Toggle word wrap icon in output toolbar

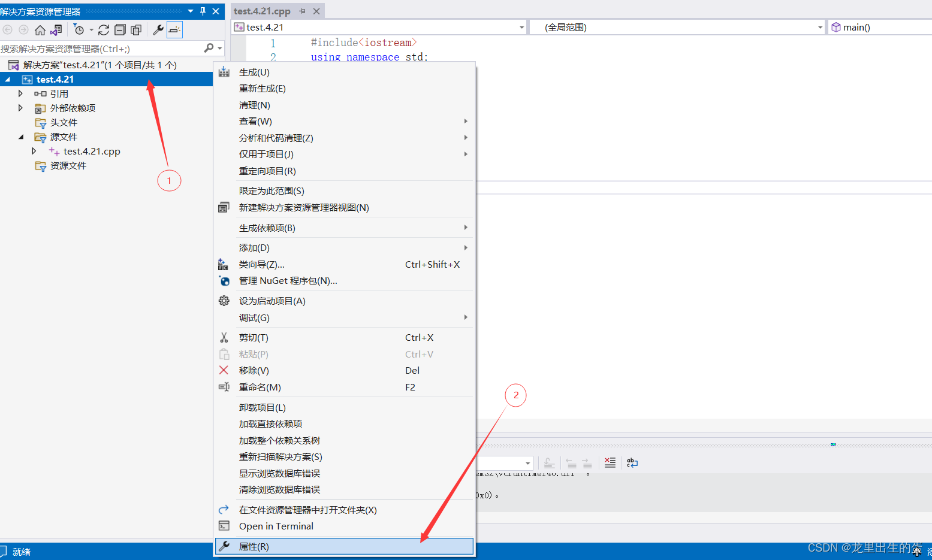(632, 462)
